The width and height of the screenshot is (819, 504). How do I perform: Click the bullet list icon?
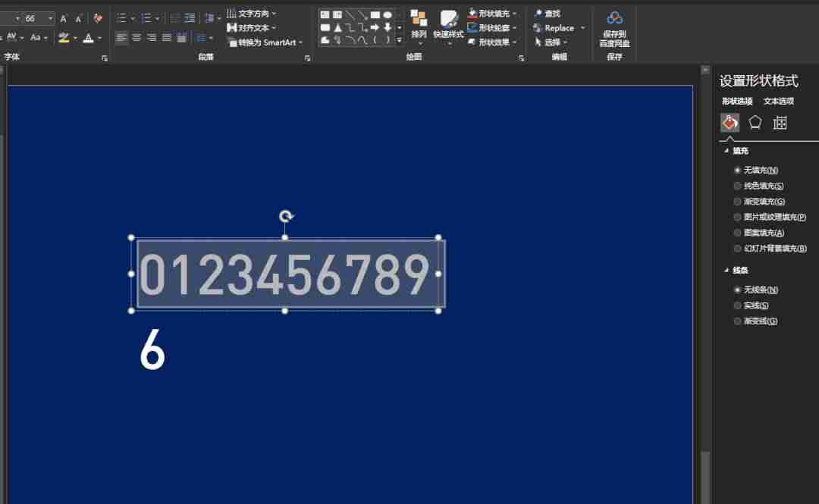click(121, 19)
